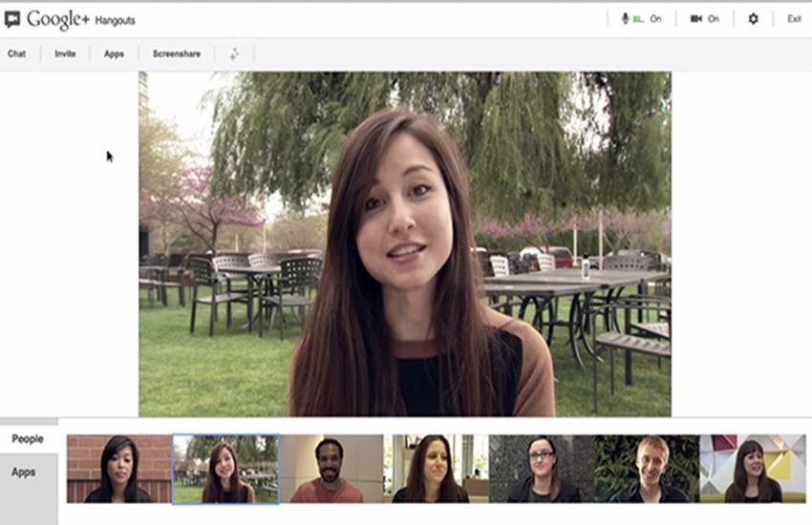This screenshot has height=525, width=812.
Task: Open Apps in the top toolbar
Action: [x=114, y=54]
